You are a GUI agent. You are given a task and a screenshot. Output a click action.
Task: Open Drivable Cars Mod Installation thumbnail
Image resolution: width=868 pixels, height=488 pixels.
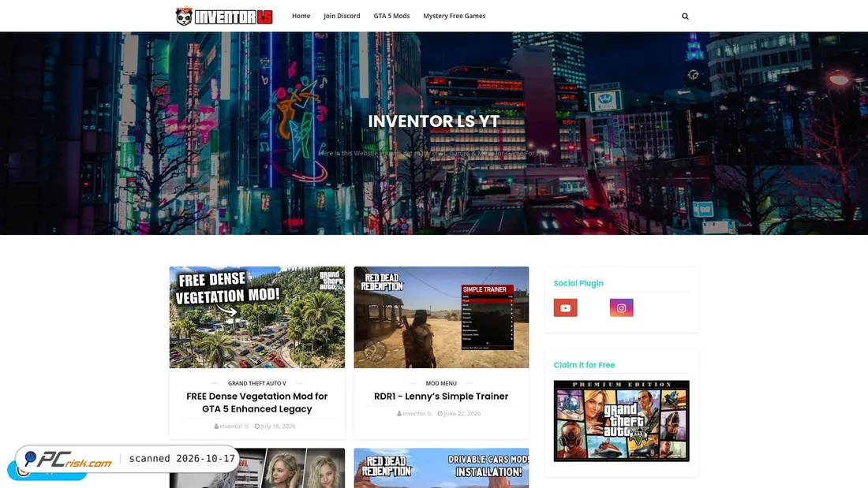coord(441,468)
